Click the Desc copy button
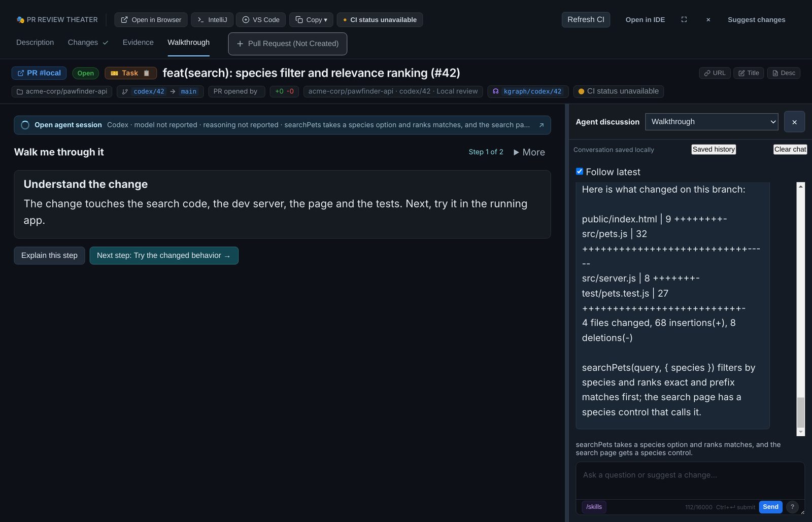The width and height of the screenshot is (812, 522). [784, 73]
